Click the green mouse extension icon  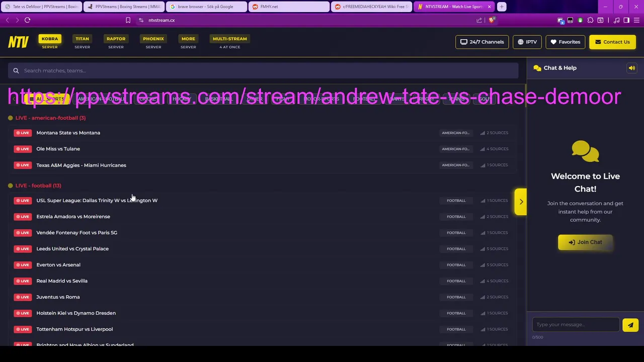580,20
